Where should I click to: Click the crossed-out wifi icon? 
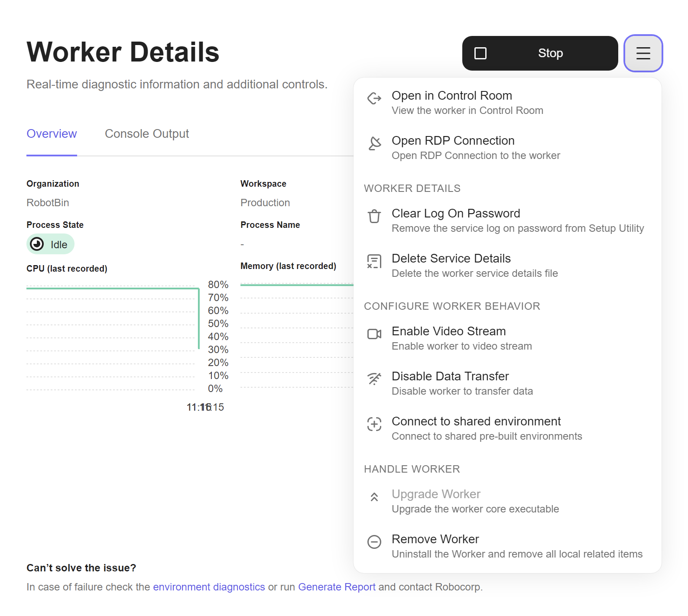374,379
